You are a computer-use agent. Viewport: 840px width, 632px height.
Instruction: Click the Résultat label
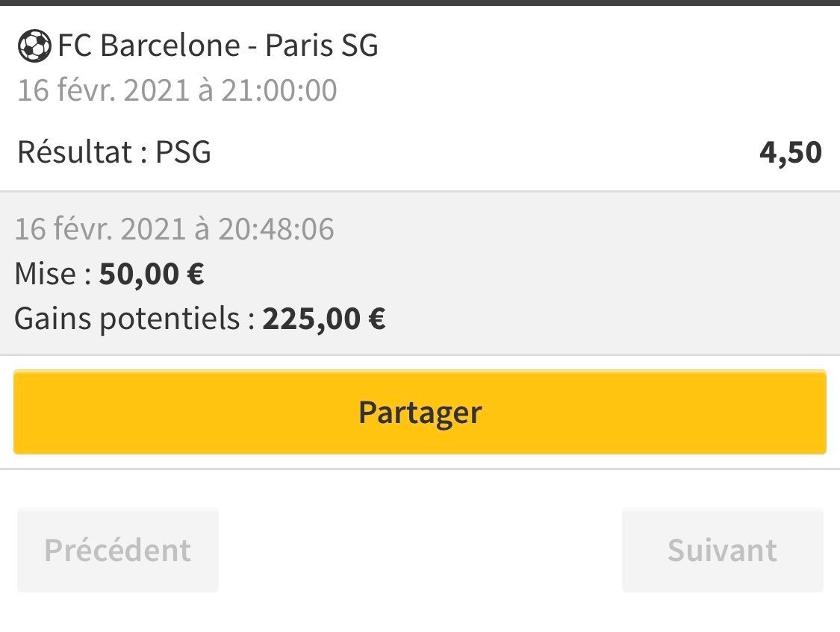[x=73, y=153]
